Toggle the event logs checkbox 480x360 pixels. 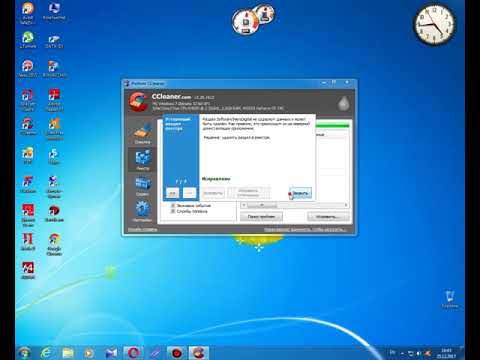[x=173, y=206]
